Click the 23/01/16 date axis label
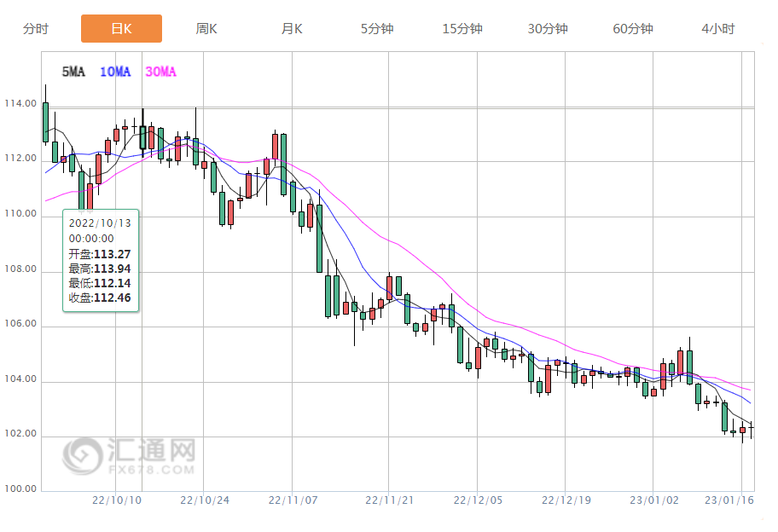778x532 pixels. coord(731,500)
